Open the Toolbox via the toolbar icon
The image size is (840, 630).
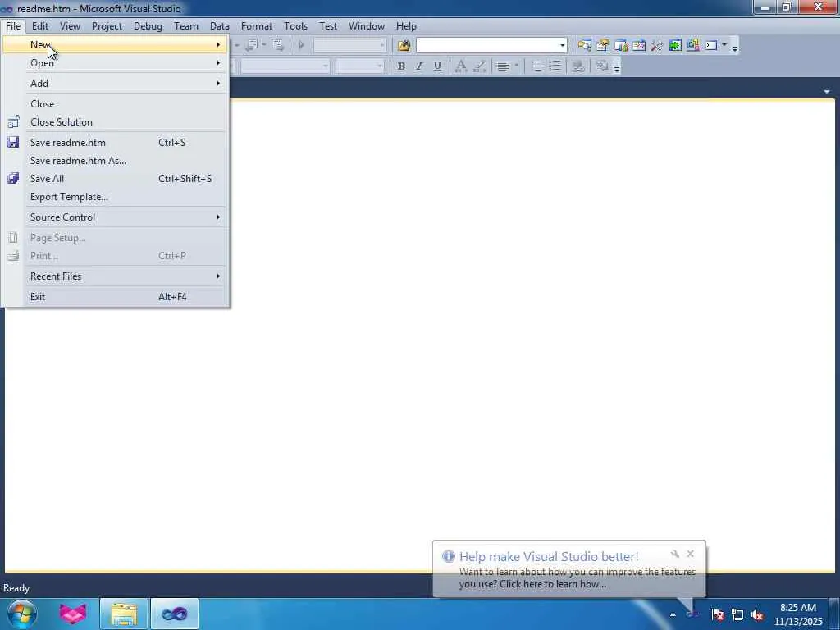657,46
